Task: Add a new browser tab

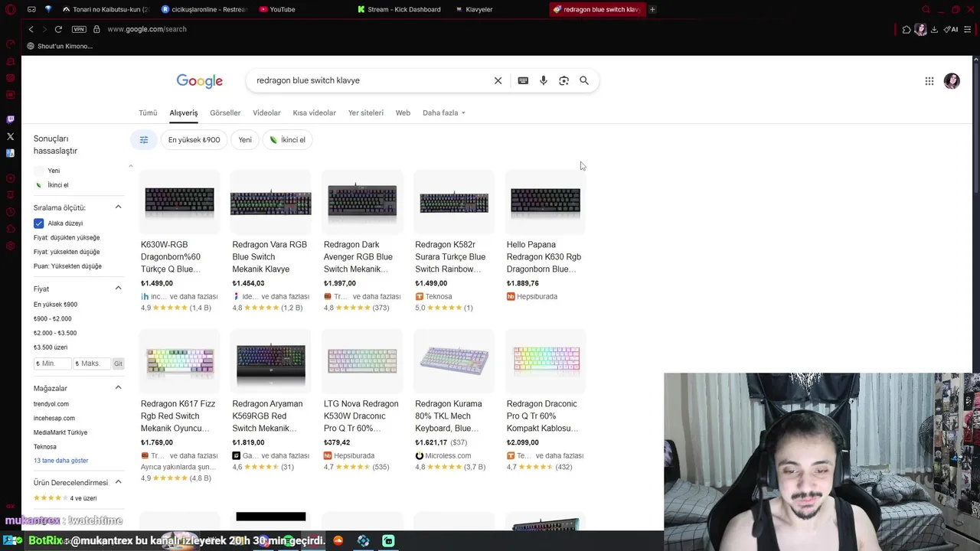Action: 652,9
